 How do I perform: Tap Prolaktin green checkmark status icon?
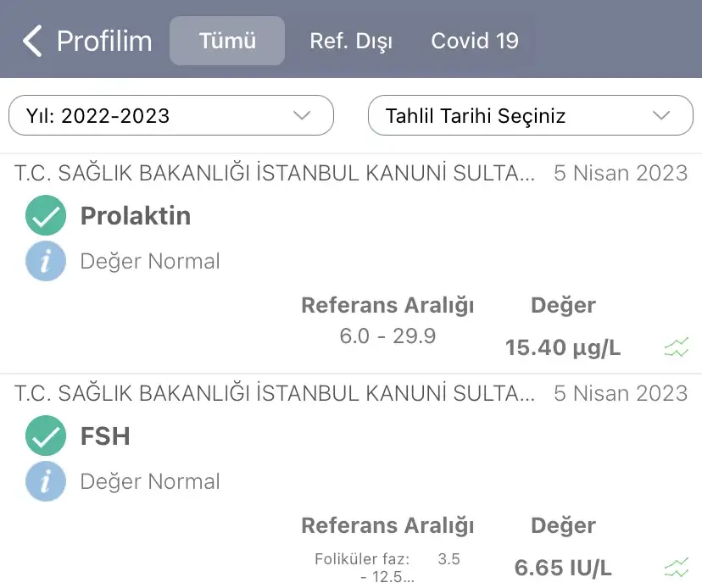pos(46,216)
